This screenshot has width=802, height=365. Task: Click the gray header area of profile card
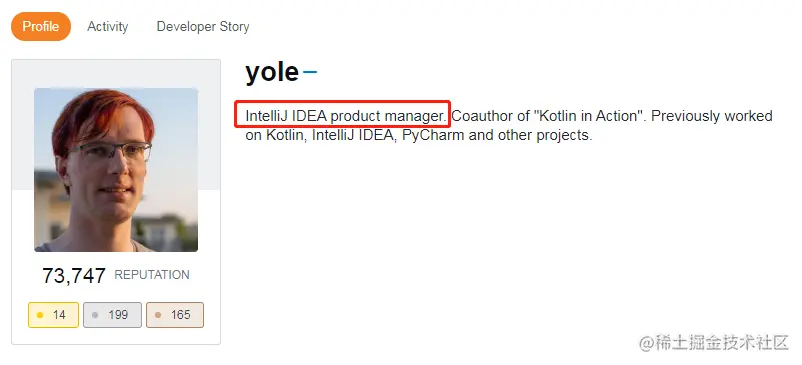click(116, 74)
